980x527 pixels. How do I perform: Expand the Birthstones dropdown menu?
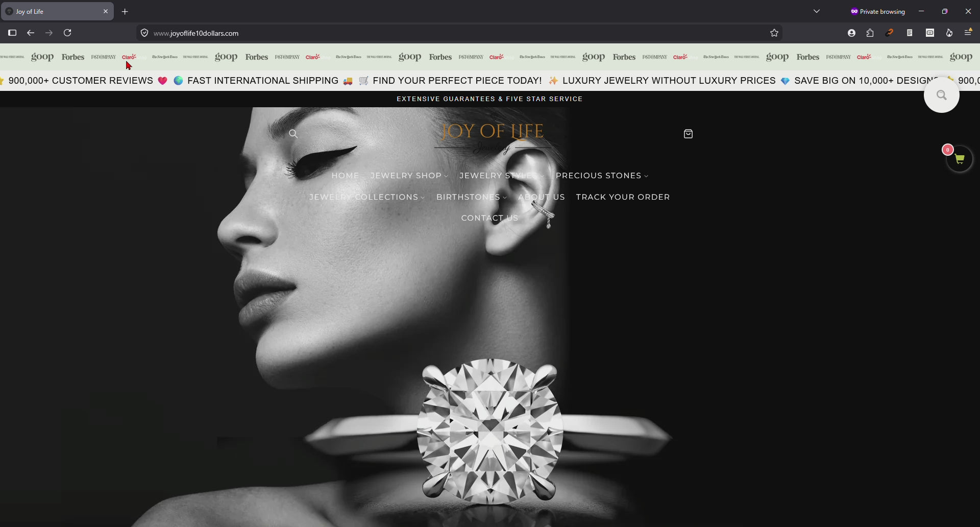tap(472, 197)
